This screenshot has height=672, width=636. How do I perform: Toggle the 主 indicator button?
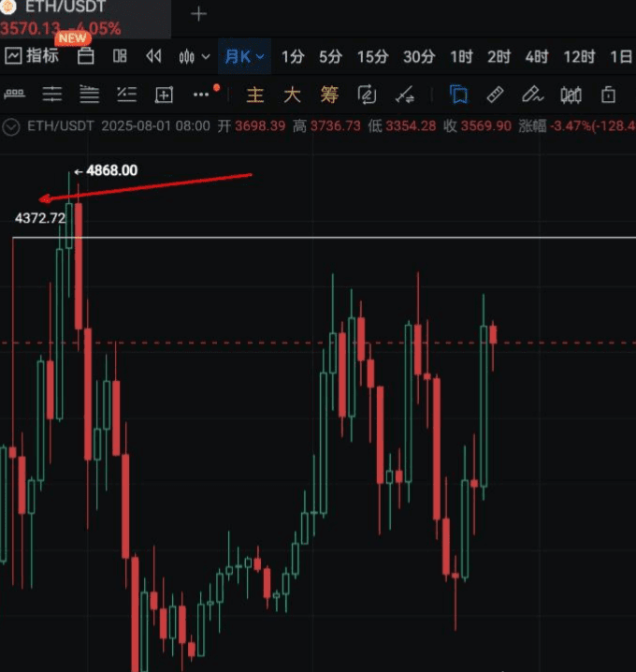(254, 95)
